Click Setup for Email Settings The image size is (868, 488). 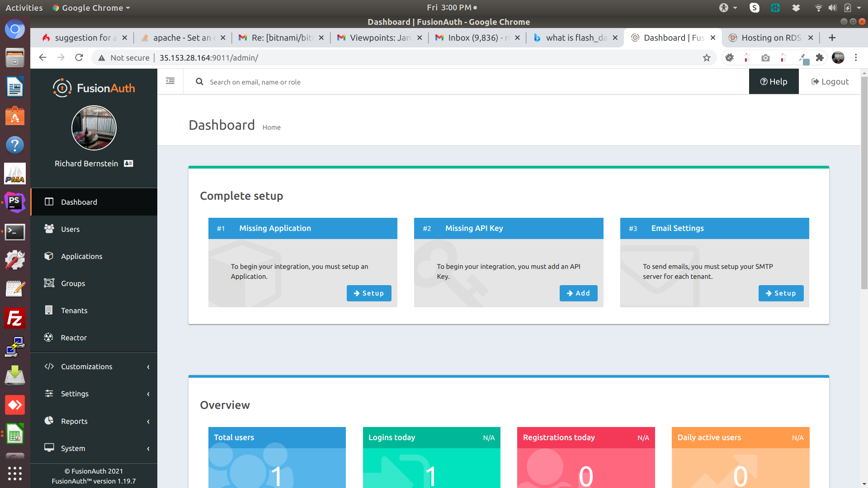click(781, 293)
